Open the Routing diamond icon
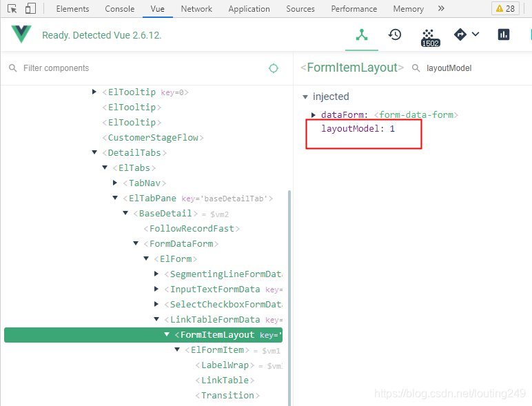Viewport: 532px width, 406px height. pos(460,34)
